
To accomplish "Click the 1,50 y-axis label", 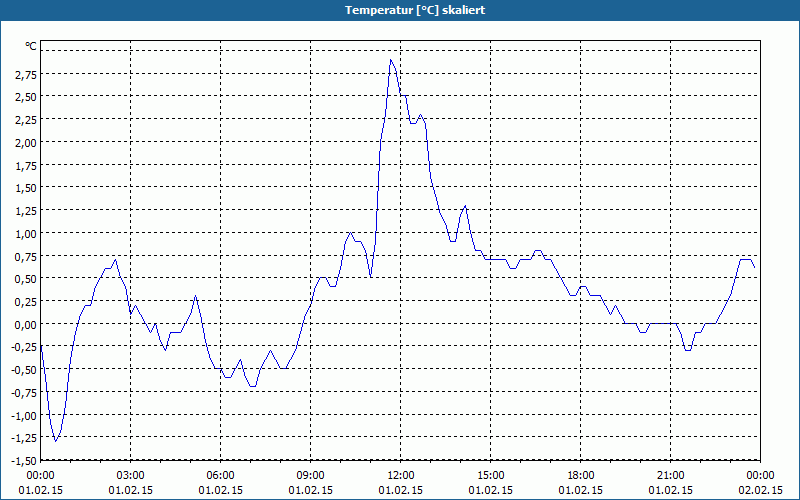I will [27, 188].
